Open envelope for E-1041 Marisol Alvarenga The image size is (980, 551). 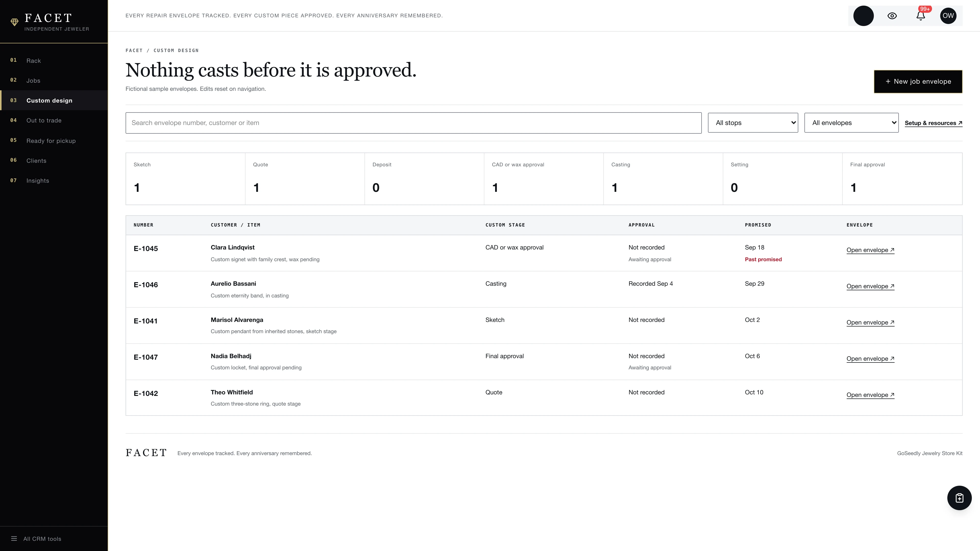(871, 322)
